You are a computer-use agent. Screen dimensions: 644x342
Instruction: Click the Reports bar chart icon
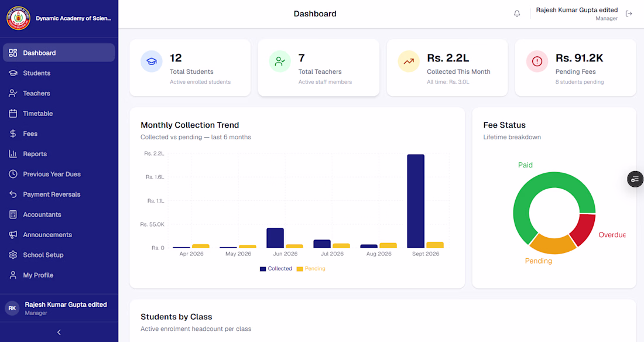pos(13,154)
